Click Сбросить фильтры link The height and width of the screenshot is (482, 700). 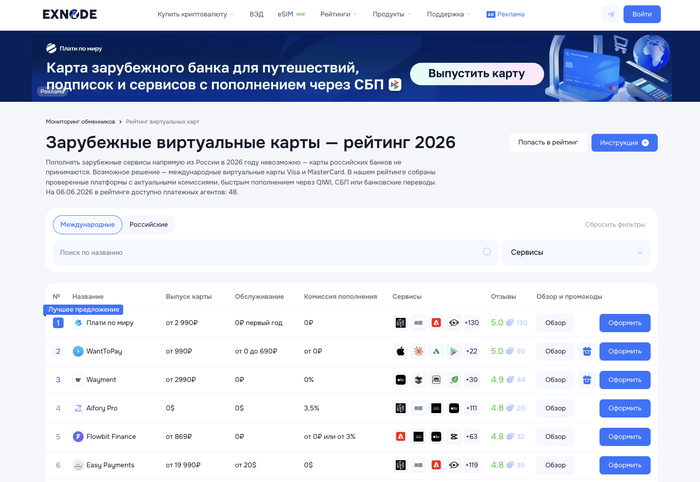(x=615, y=224)
